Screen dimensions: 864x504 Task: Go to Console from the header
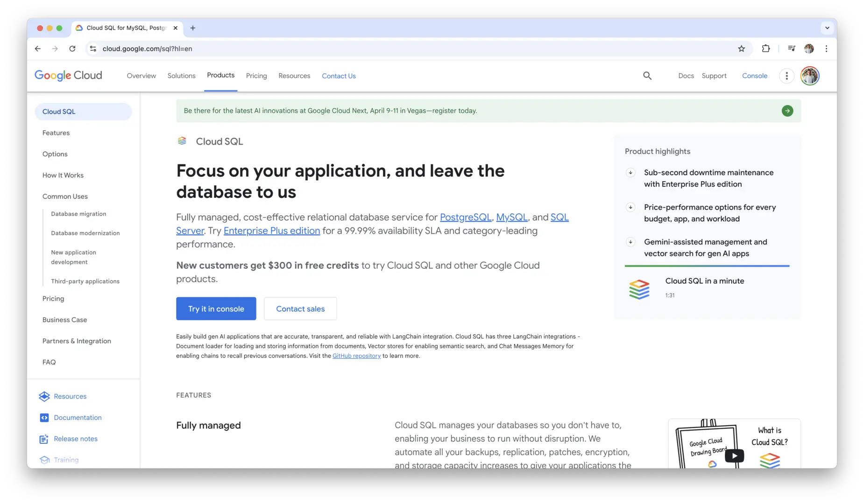pos(755,76)
